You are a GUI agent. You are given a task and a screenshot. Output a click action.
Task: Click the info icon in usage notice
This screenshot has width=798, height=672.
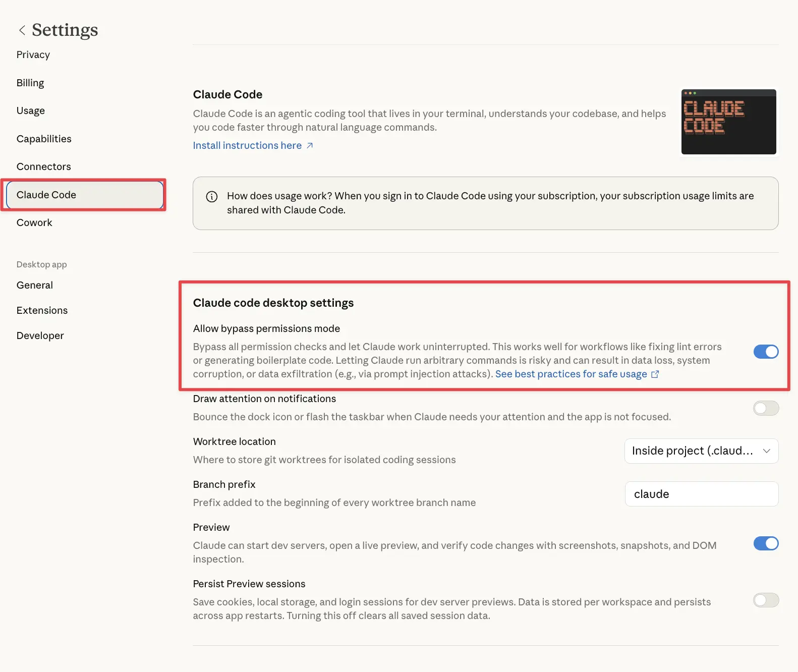tap(212, 197)
